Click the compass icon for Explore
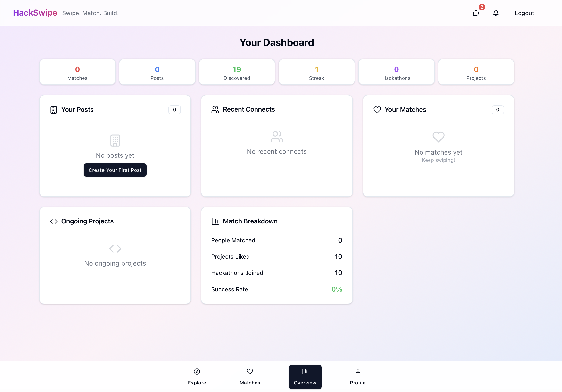Screen dimensions: 562x392 coord(197,371)
